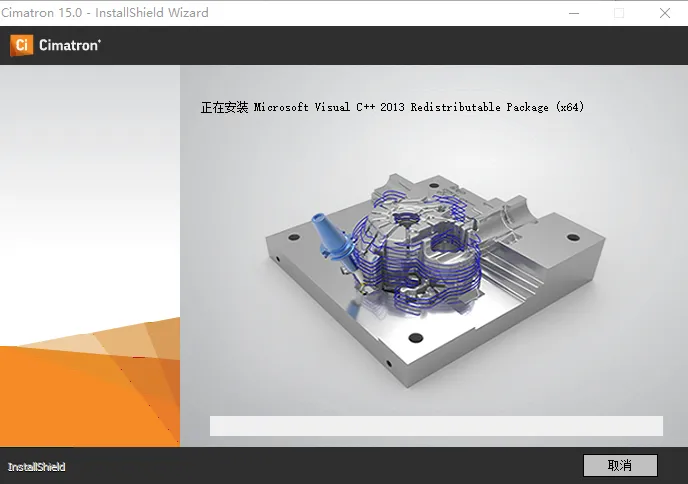Minimize the InstallShield Wizard window
688x484 pixels.
click(574, 13)
